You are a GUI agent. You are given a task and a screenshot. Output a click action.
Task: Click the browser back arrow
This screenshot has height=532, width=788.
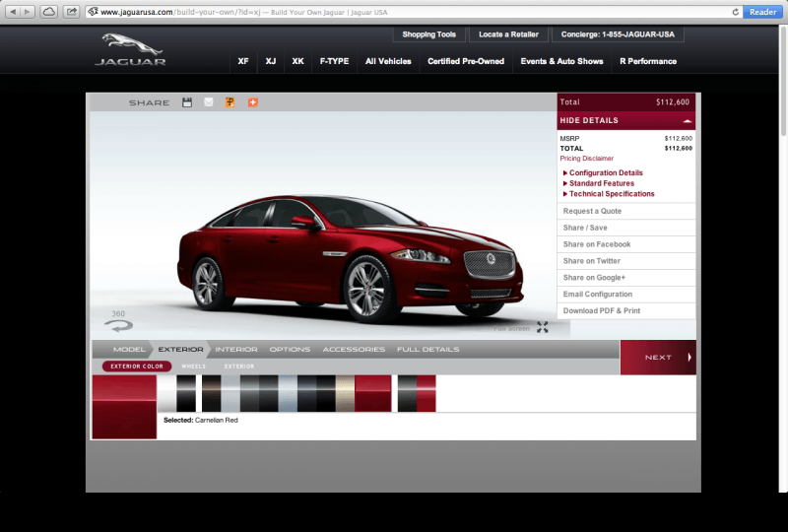tap(13, 12)
